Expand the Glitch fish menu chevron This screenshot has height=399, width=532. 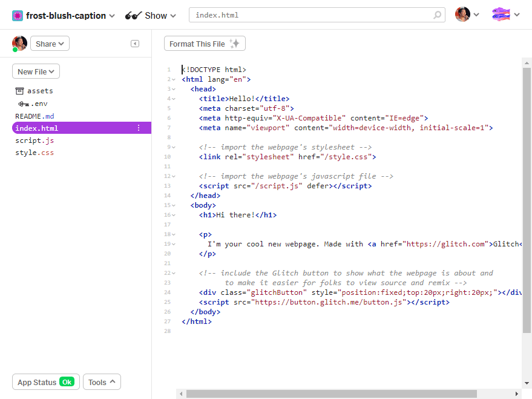click(517, 15)
